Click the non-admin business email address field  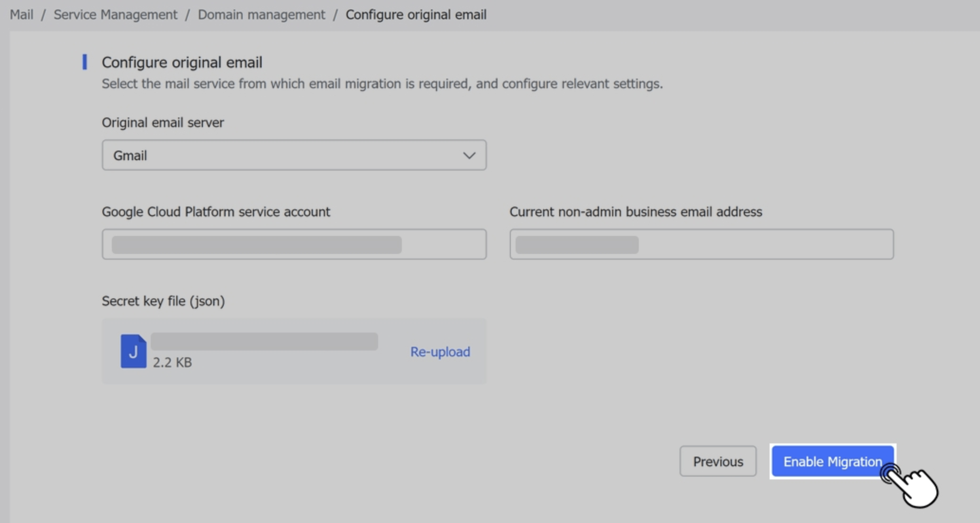[701, 244]
